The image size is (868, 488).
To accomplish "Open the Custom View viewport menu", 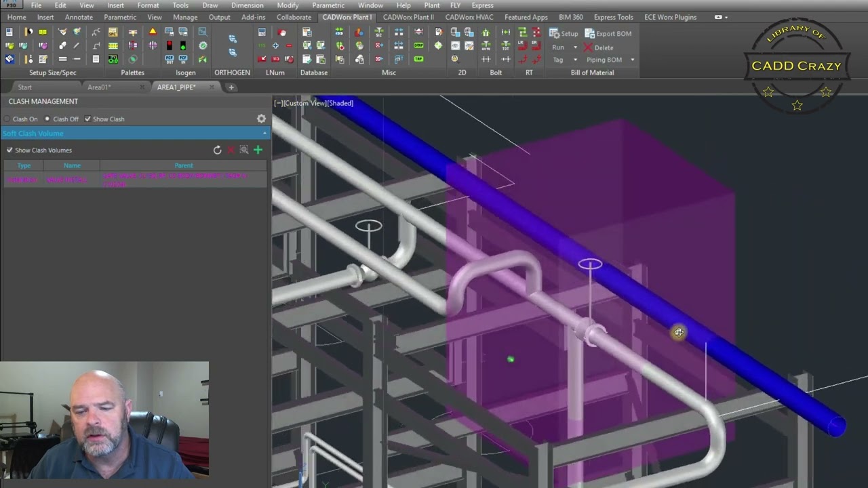I will (304, 103).
